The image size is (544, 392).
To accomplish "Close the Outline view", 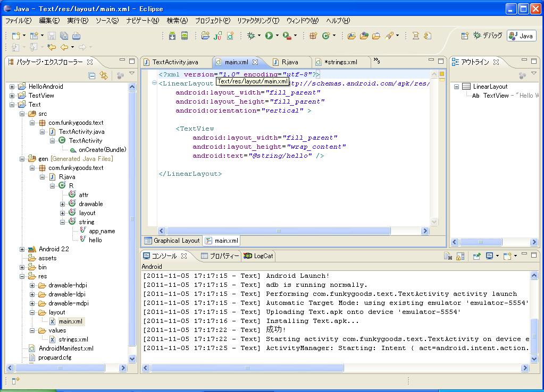I will (x=496, y=62).
